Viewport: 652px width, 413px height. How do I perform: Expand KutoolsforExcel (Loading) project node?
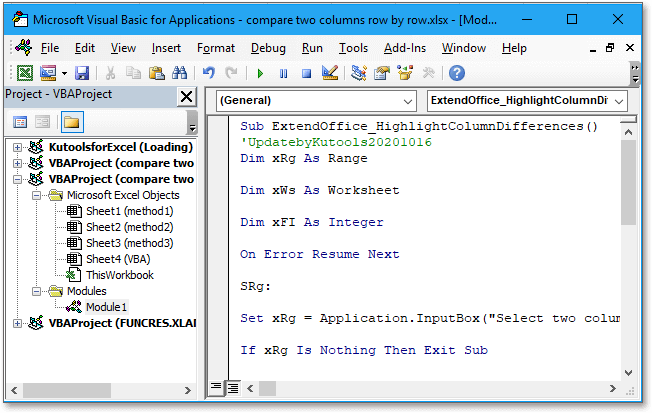pyautogui.click(x=17, y=147)
